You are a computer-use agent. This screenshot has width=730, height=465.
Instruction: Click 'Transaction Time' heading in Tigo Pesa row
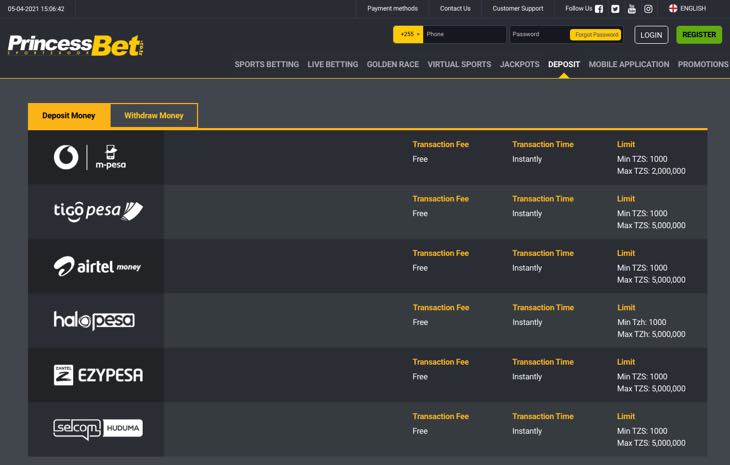coord(543,199)
